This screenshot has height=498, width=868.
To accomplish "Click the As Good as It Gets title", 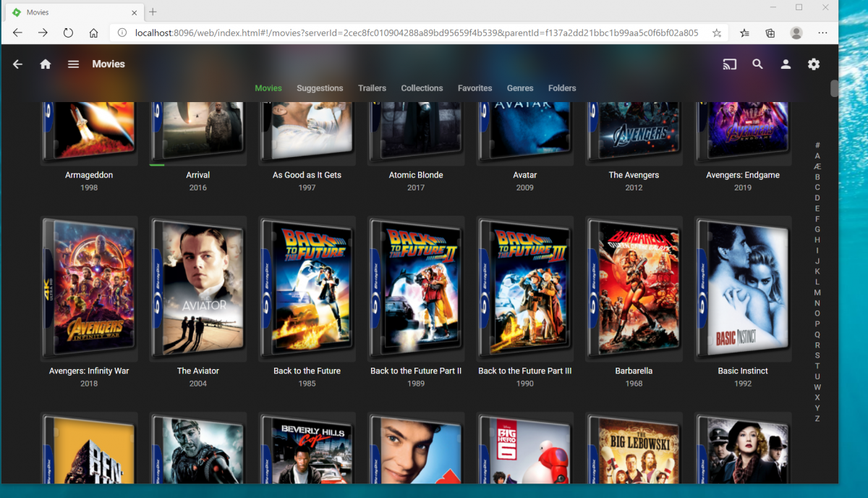I will pyautogui.click(x=307, y=175).
